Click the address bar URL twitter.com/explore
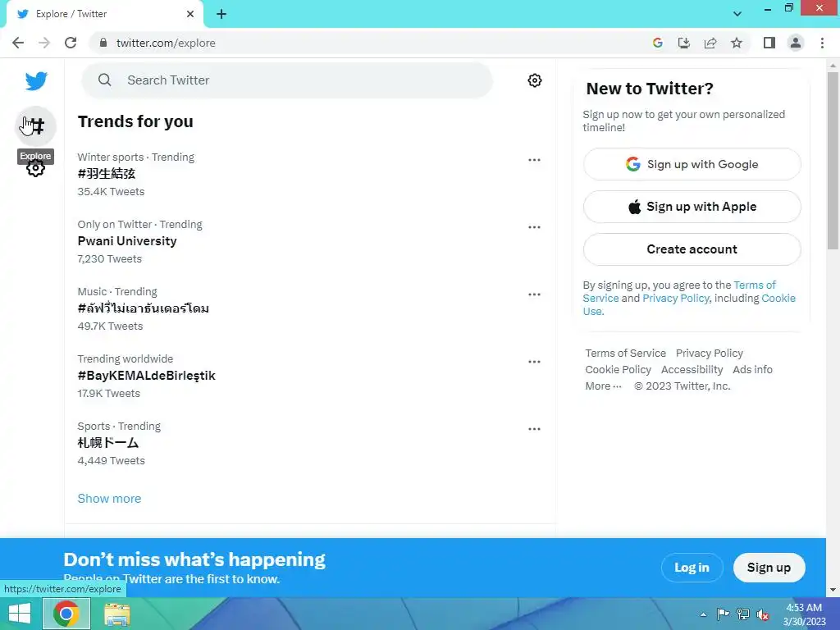Image resolution: width=840 pixels, height=630 pixels. [x=166, y=43]
